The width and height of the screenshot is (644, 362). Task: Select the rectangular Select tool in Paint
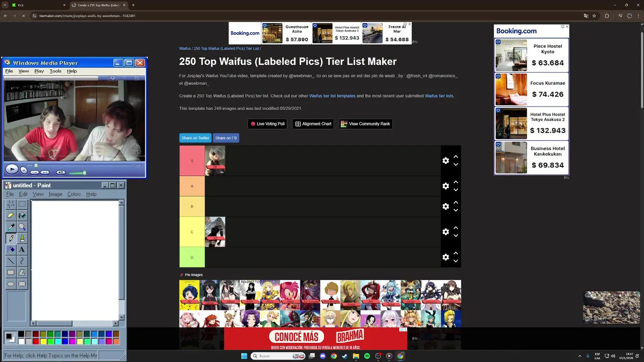22,204
